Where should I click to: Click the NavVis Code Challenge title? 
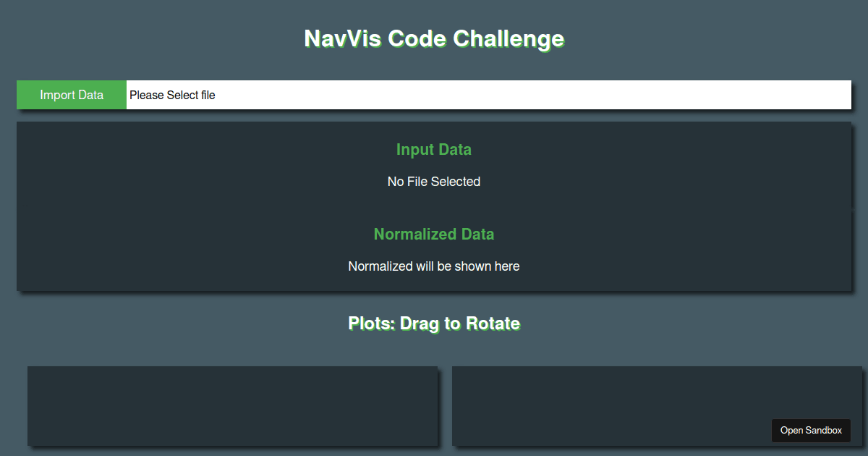(x=434, y=38)
